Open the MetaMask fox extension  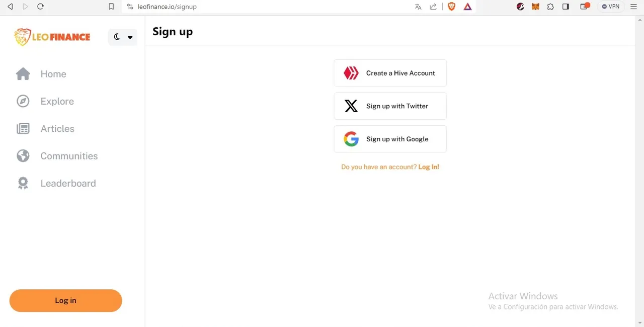point(536,7)
